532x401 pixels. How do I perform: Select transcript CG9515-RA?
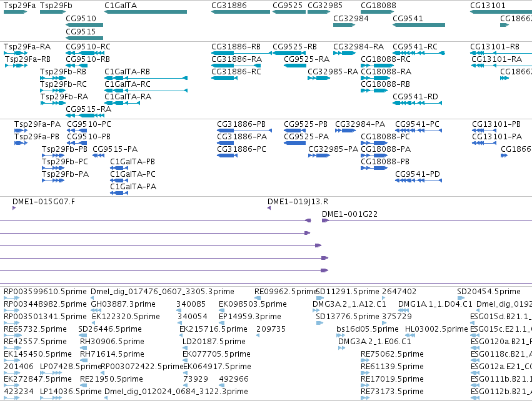(85, 116)
